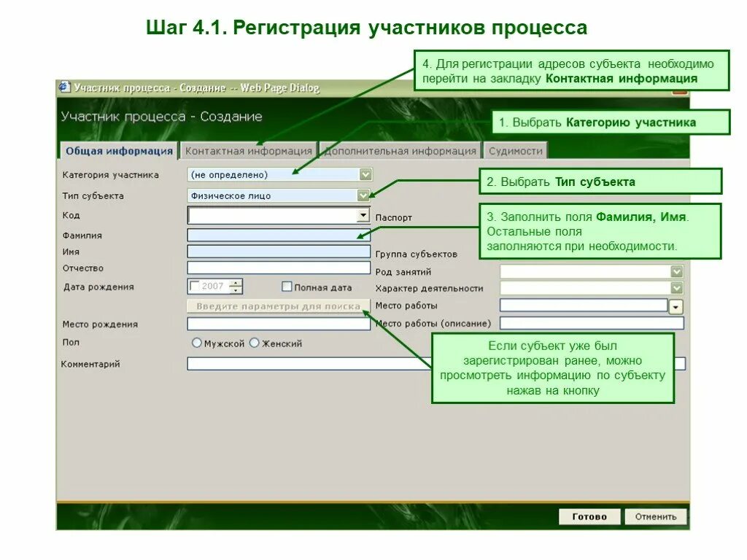Tick the Полная дата checkbox

point(287,286)
